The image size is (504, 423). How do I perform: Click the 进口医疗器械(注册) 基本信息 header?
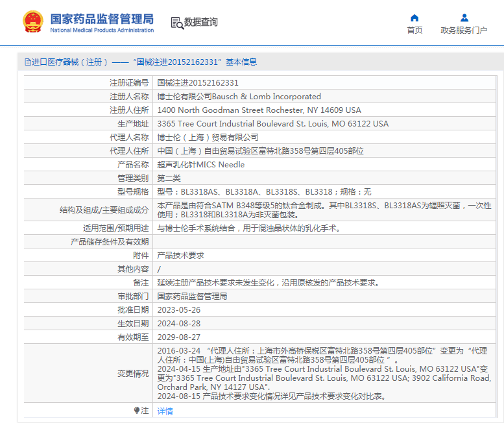tap(141, 62)
